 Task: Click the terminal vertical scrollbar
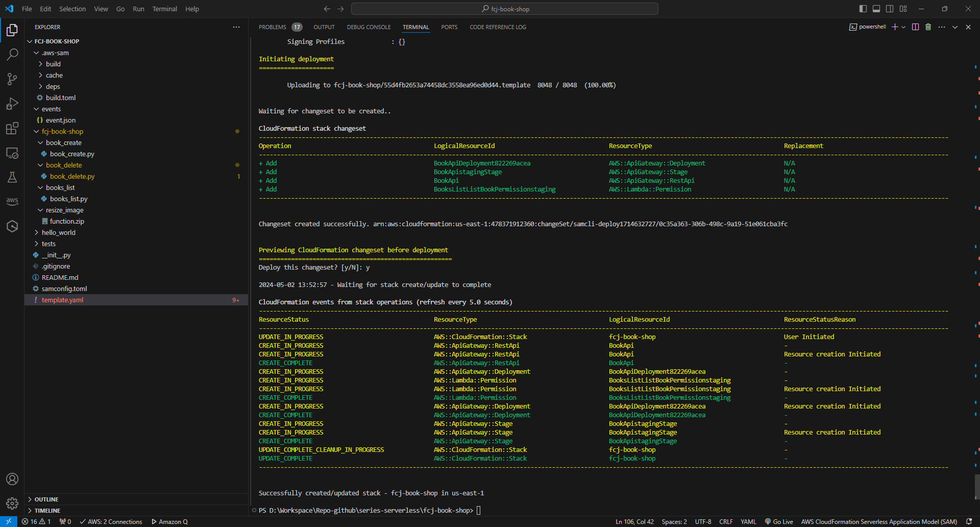click(977, 487)
